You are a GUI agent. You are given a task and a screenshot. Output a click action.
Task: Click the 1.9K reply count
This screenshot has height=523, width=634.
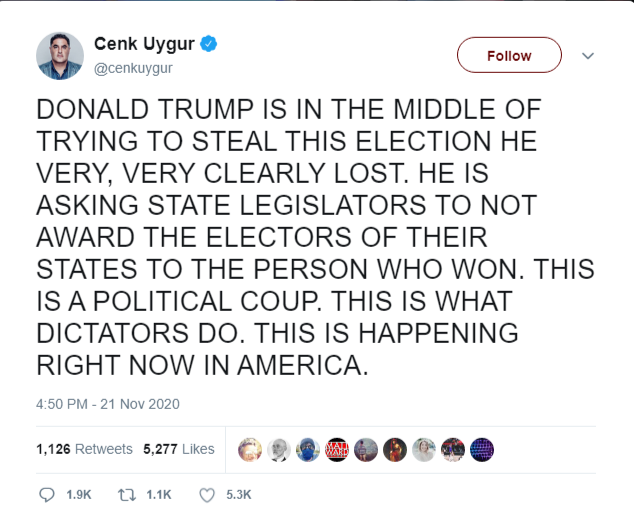[79, 494]
